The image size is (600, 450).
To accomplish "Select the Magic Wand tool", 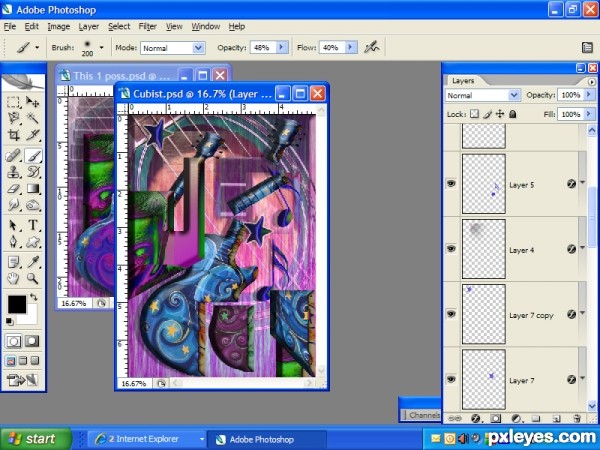I will [x=33, y=118].
